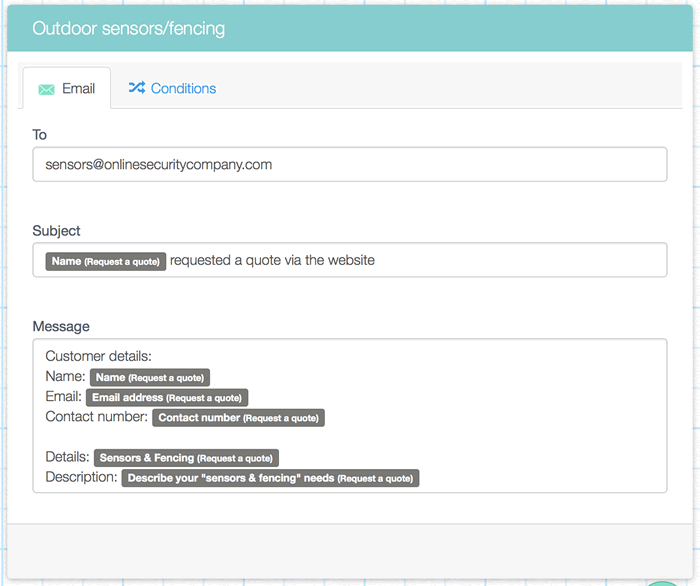Click the Subject input field's empty area
Screen dimensions: 700x586
tap(520, 260)
